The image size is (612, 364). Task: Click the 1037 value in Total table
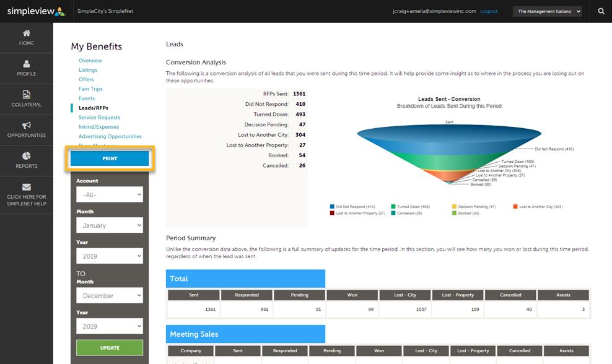click(x=421, y=310)
